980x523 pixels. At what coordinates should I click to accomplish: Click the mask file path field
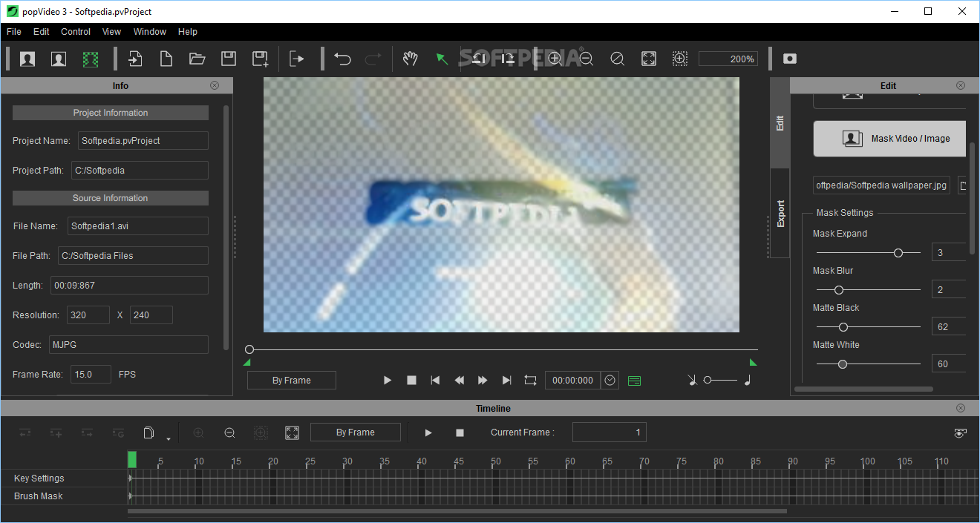[881, 185]
